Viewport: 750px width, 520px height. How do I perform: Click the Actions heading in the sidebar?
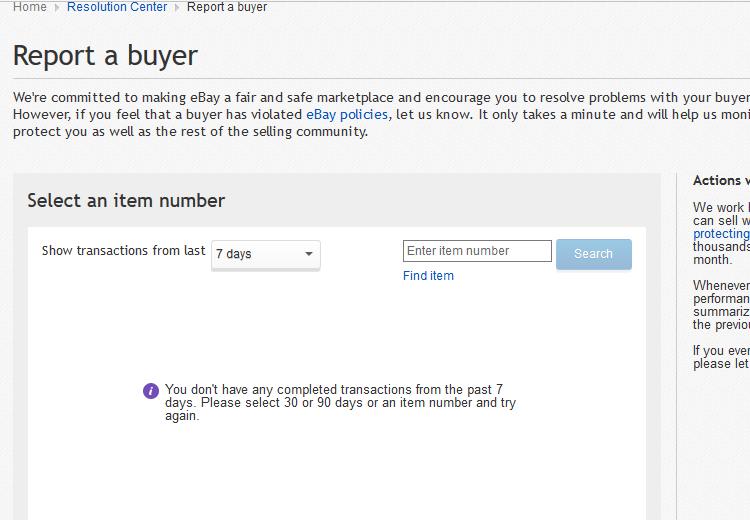pos(720,181)
